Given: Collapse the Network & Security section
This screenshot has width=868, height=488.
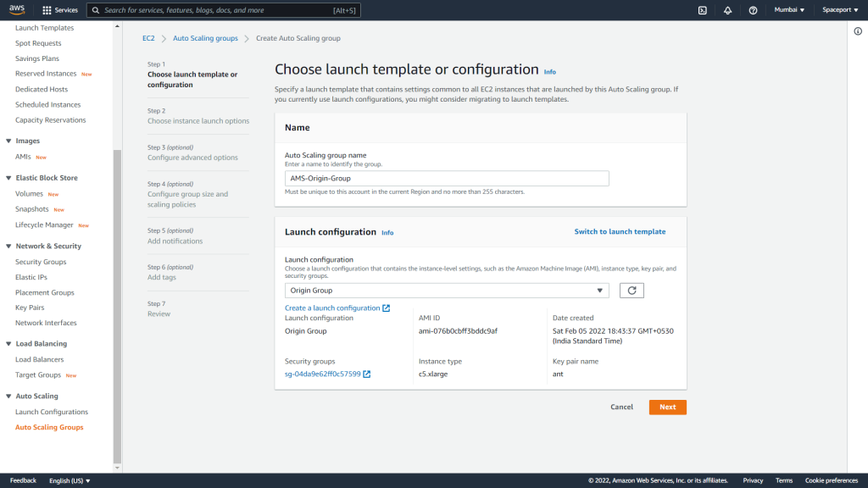Looking at the screenshot, I should 8,247.
